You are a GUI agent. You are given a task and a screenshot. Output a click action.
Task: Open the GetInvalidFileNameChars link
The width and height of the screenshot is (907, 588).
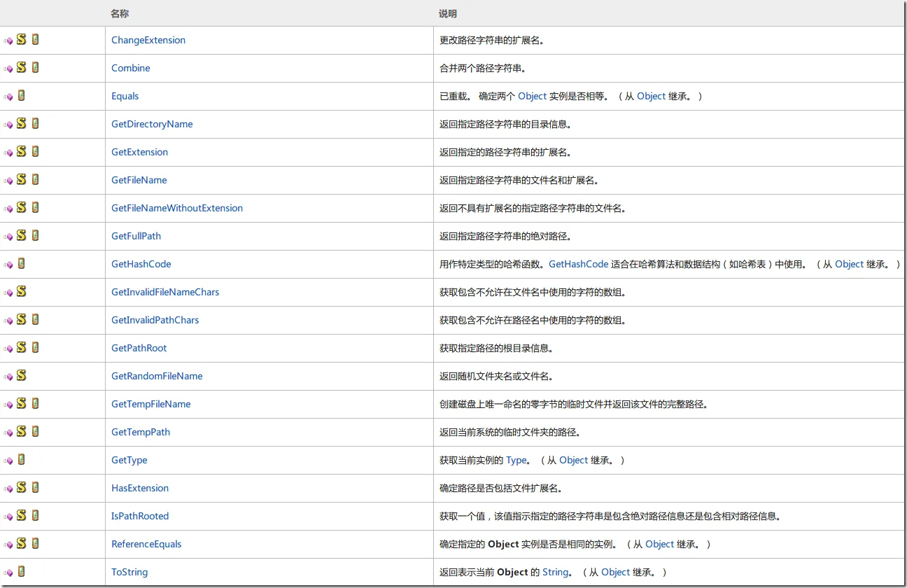tap(165, 292)
